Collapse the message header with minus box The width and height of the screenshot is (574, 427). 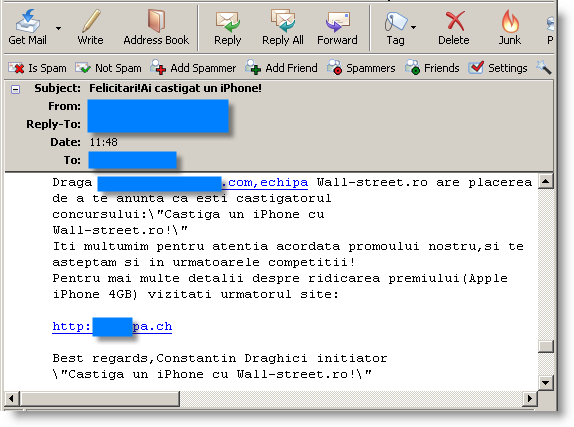(x=15, y=89)
